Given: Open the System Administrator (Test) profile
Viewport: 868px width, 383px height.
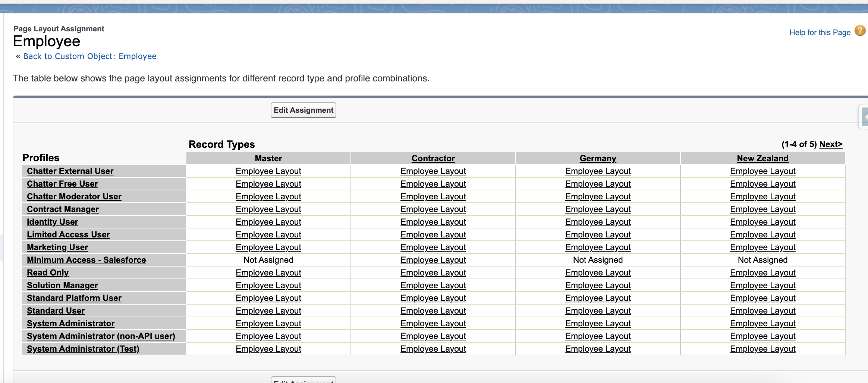Looking at the screenshot, I should click(83, 349).
